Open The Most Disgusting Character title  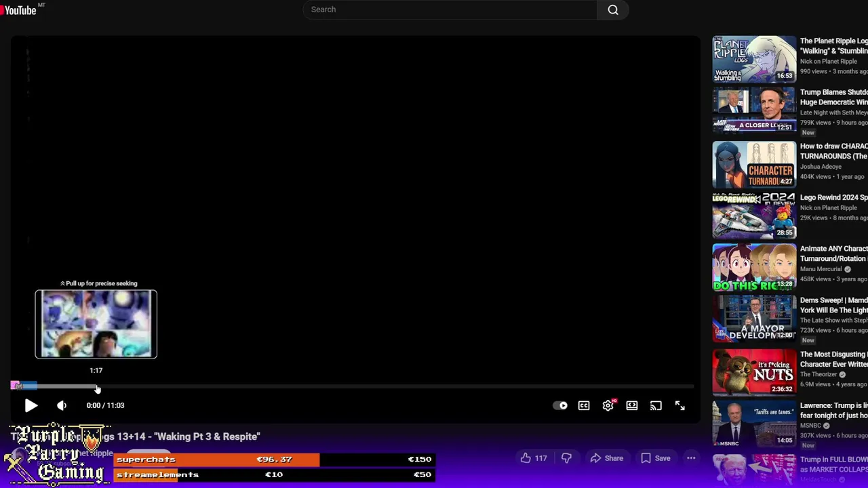834,359
